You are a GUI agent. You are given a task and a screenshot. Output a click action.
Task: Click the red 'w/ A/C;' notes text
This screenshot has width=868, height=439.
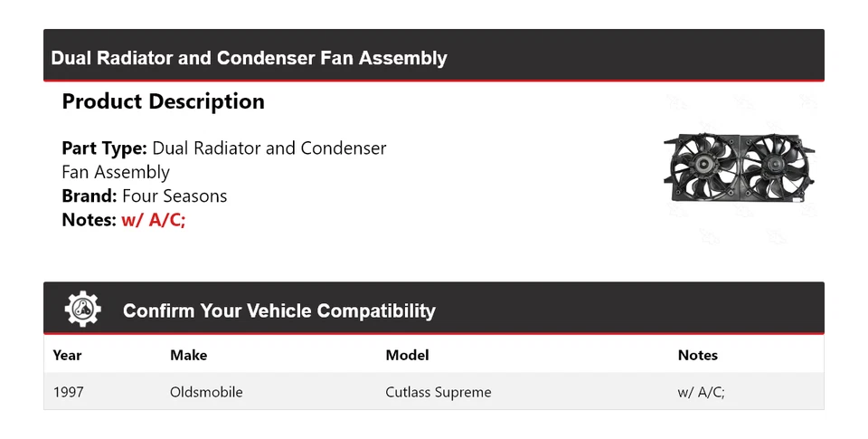tap(154, 219)
